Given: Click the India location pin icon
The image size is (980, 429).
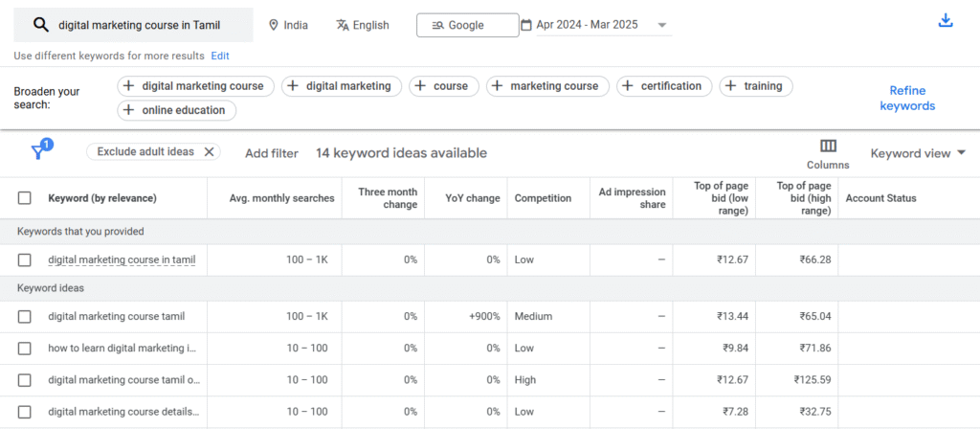Looking at the screenshot, I should click(273, 25).
